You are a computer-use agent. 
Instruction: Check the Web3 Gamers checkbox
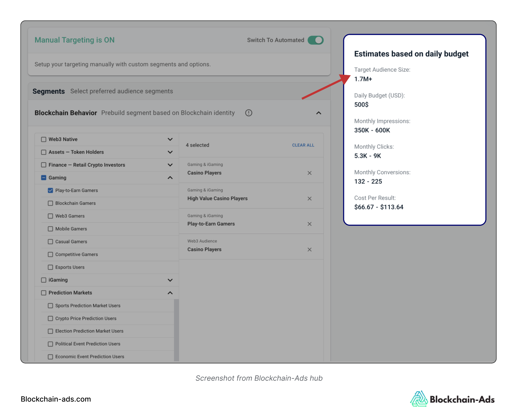coord(50,216)
